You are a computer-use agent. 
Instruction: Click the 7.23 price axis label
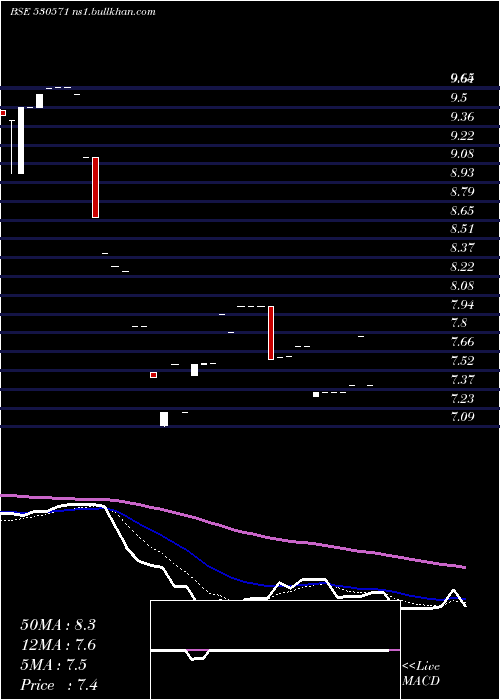coord(462,398)
